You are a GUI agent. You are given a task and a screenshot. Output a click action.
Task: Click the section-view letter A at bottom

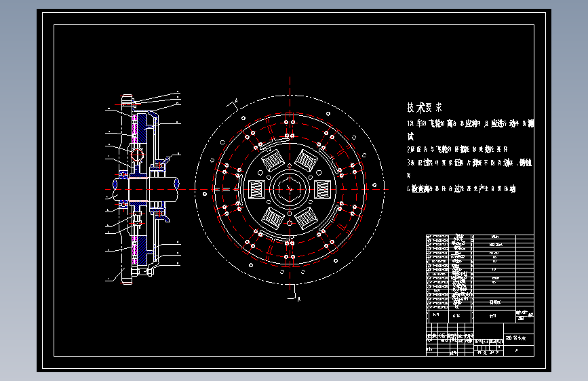point(299,299)
